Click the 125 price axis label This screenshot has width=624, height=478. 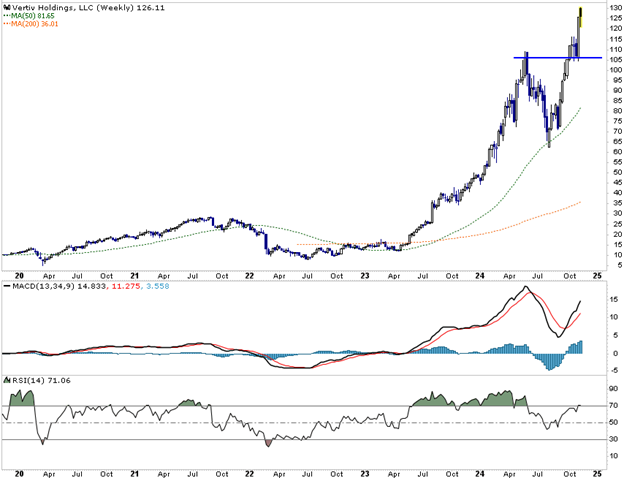(615, 18)
